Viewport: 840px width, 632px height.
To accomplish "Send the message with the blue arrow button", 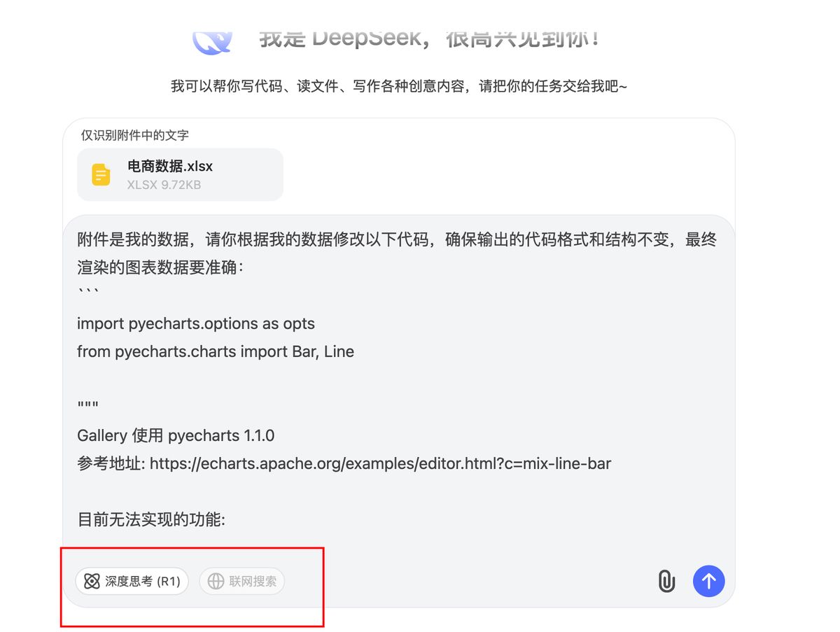I will [709, 581].
